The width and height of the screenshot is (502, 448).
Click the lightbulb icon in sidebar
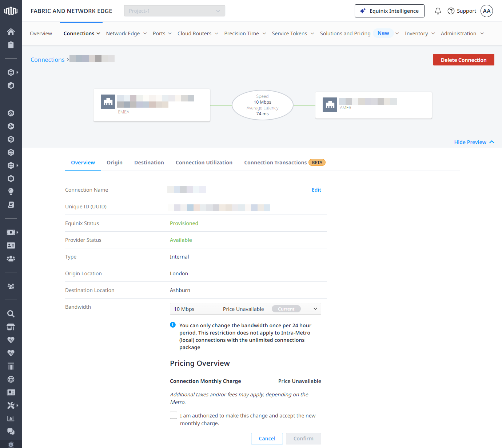[11, 192]
